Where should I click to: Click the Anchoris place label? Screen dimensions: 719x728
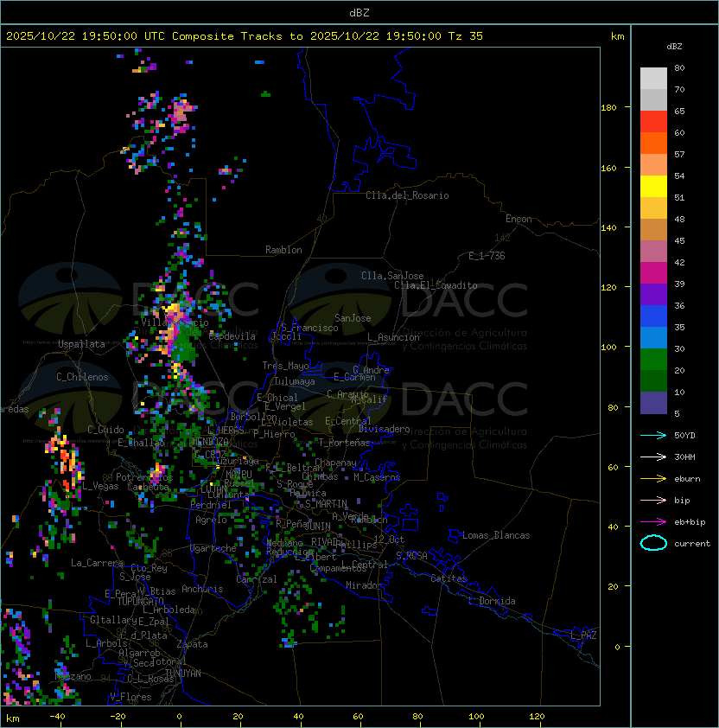(x=202, y=589)
